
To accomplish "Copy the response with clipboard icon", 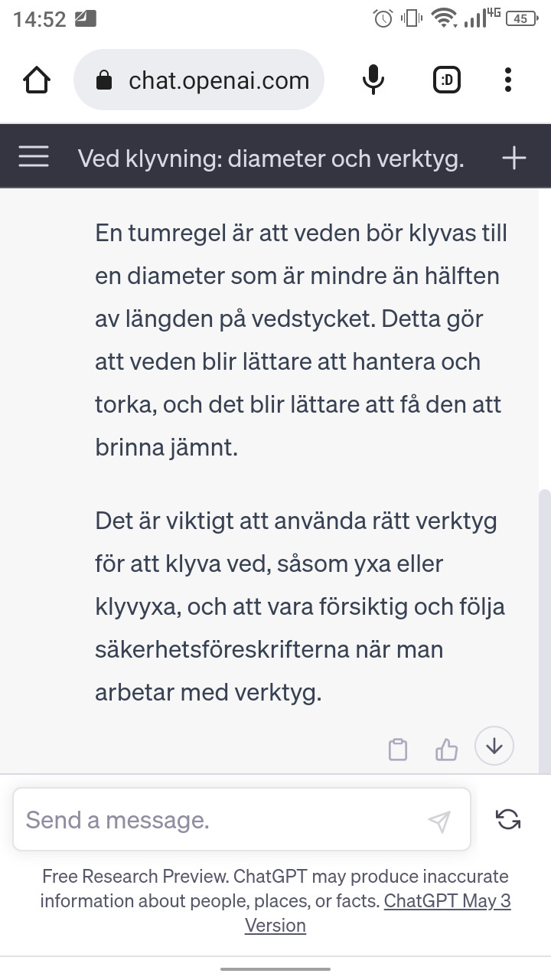I will click(x=398, y=750).
